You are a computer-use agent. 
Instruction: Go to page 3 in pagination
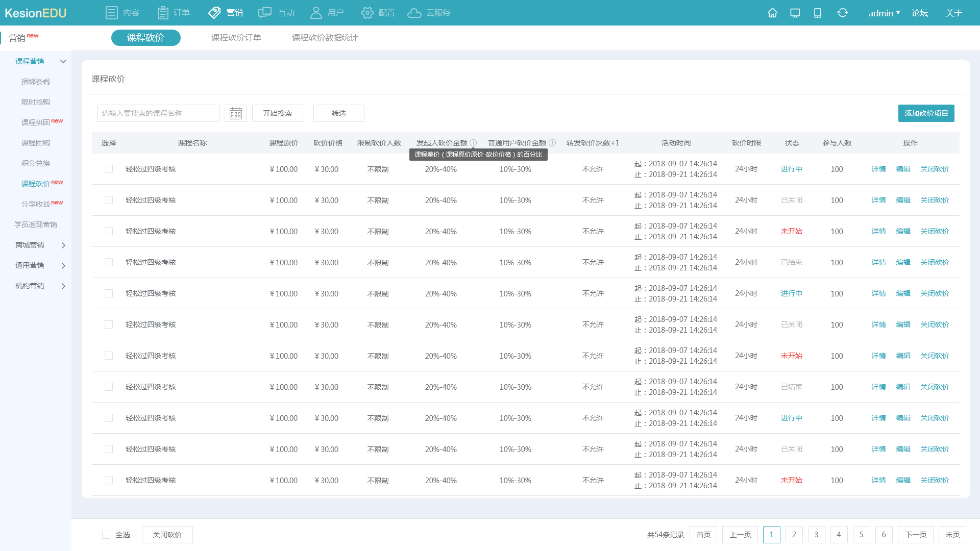pos(816,535)
